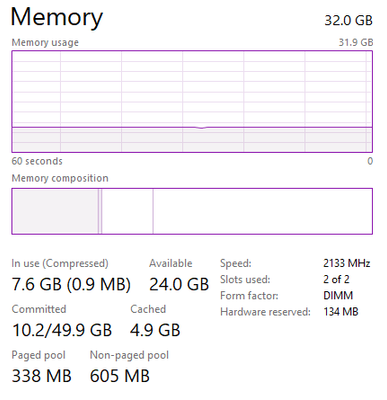
Task: Click the 60 seconds axis label
Action: coord(37,161)
